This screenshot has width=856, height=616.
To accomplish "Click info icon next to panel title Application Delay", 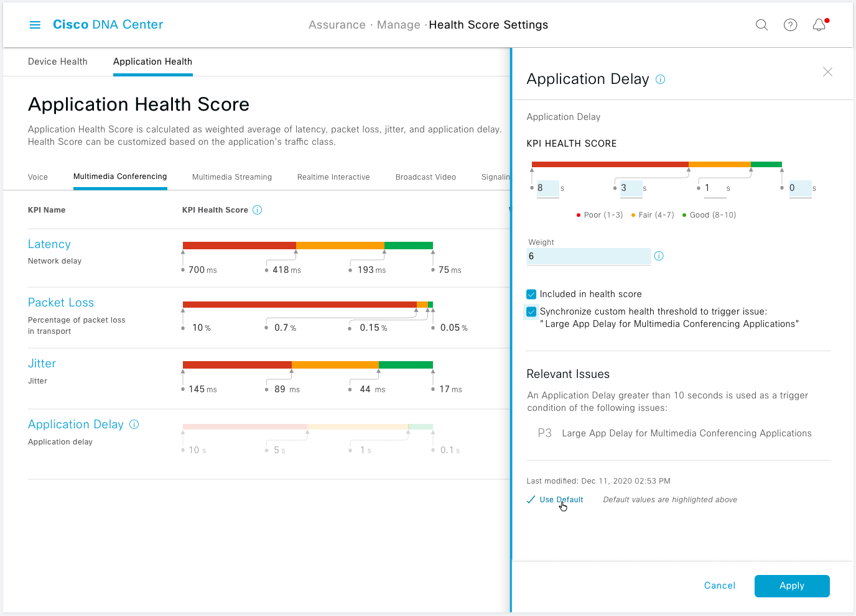I will tap(661, 80).
